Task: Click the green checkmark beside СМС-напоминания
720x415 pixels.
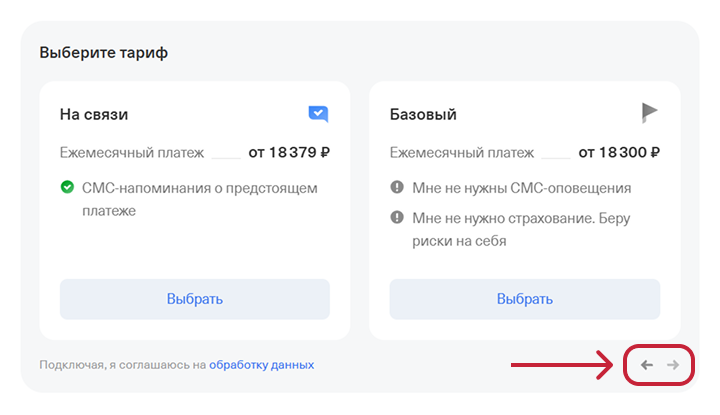Action: pos(67,187)
